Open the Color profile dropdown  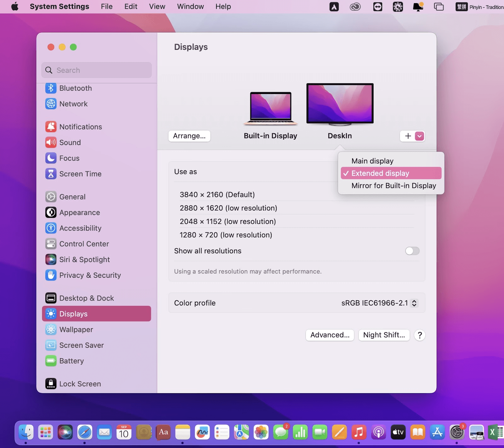(380, 303)
